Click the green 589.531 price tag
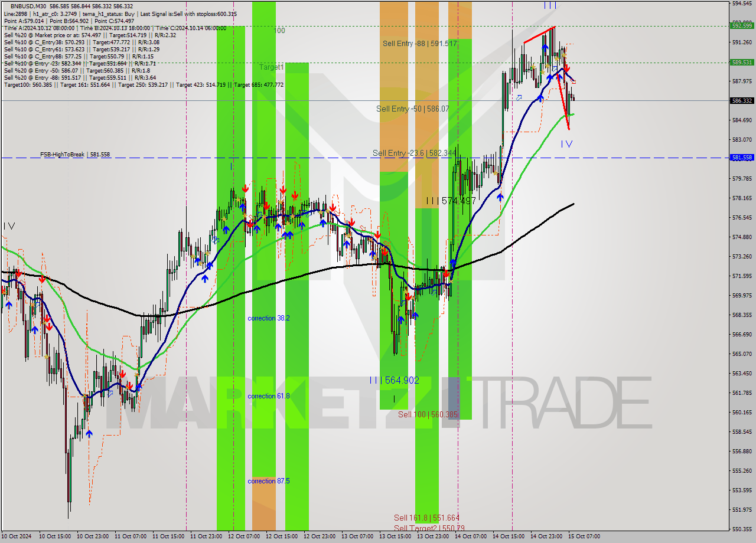Screen dimensions: 756x543 pos(742,62)
